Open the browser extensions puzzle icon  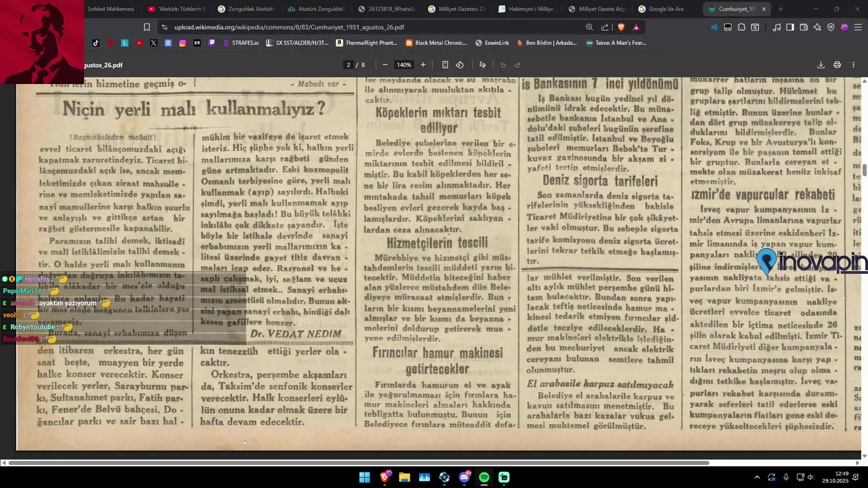click(741, 27)
